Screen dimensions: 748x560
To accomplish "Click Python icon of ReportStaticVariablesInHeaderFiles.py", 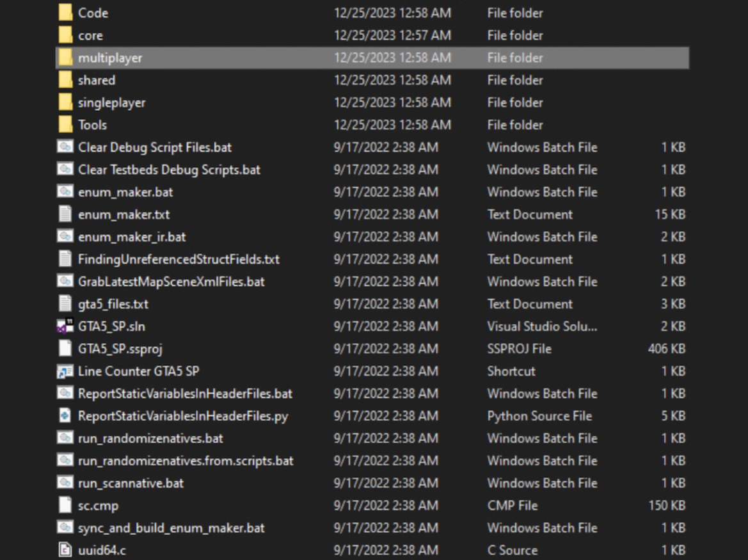I will click(x=65, y=416).
